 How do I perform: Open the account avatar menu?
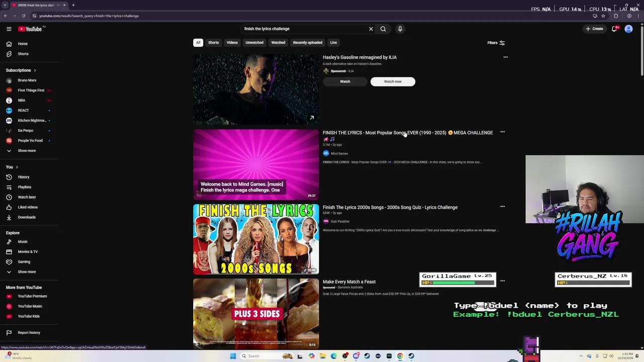(628, 29)
